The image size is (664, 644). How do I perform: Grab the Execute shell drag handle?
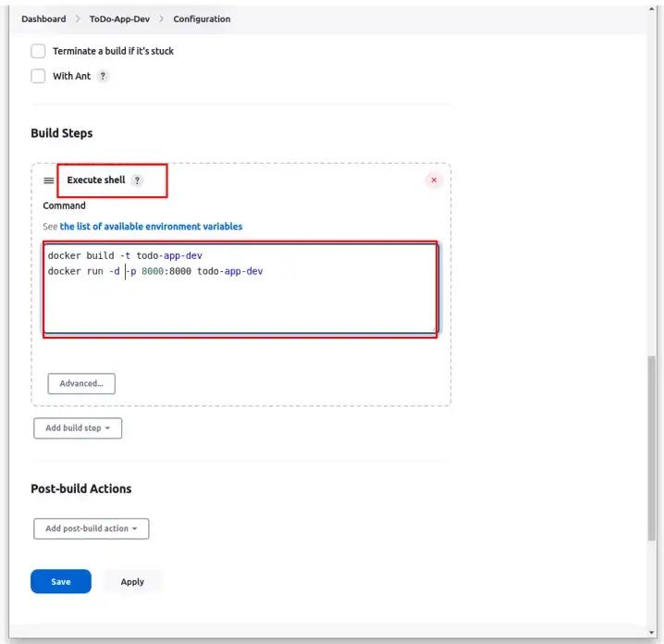[x=49, y=180]
